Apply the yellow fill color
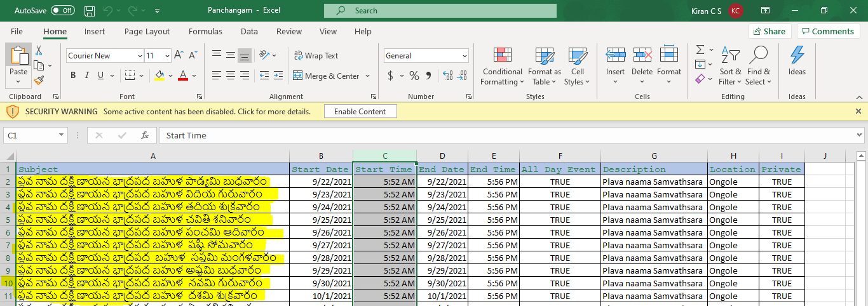This screenshot has height=306, width=868. click(x=159, y=76)
